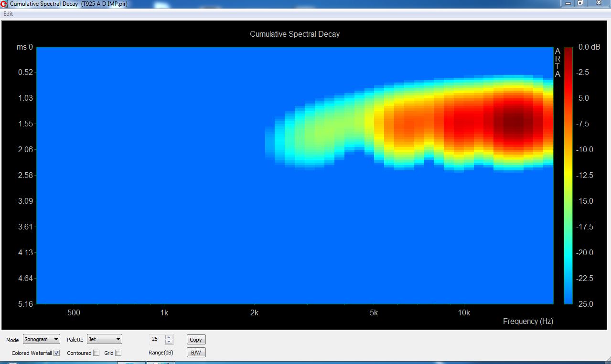Open the Edit menu
This screenshot has width=611, height=364.
click(8, 14)
